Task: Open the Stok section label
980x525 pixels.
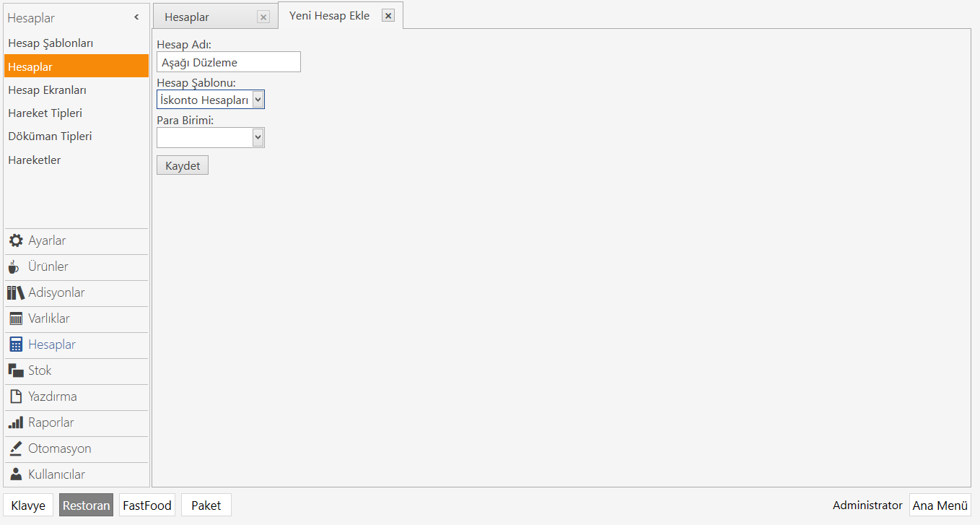Action: click(40, 370)
